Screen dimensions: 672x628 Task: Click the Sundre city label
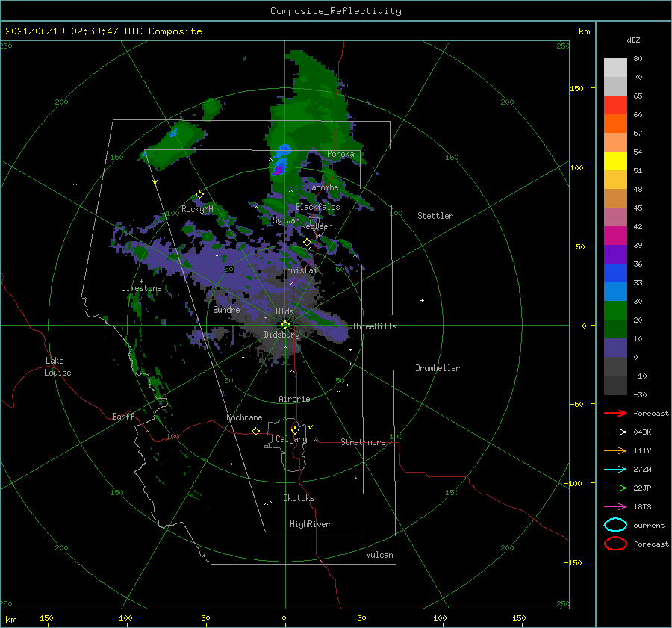[226, 309]
